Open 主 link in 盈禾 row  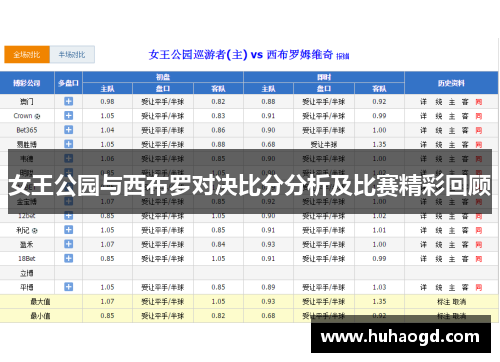pos(452,245)
